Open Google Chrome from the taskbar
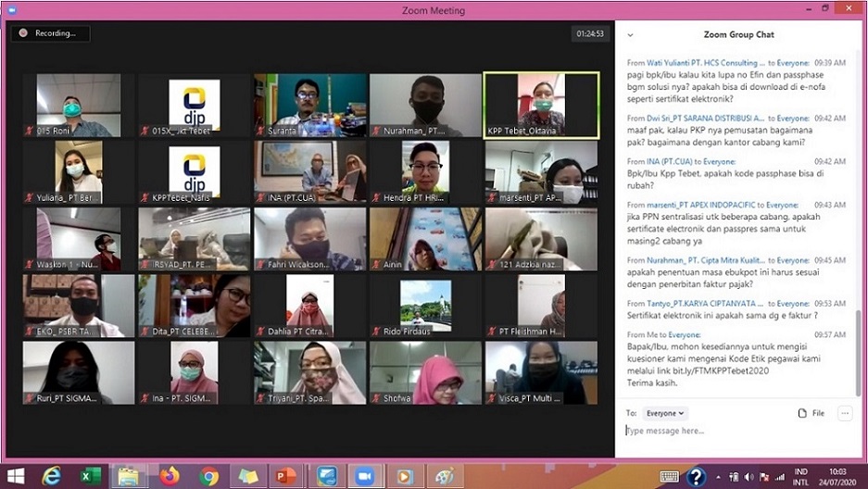 pyautogui.click(x=209, y=476)
